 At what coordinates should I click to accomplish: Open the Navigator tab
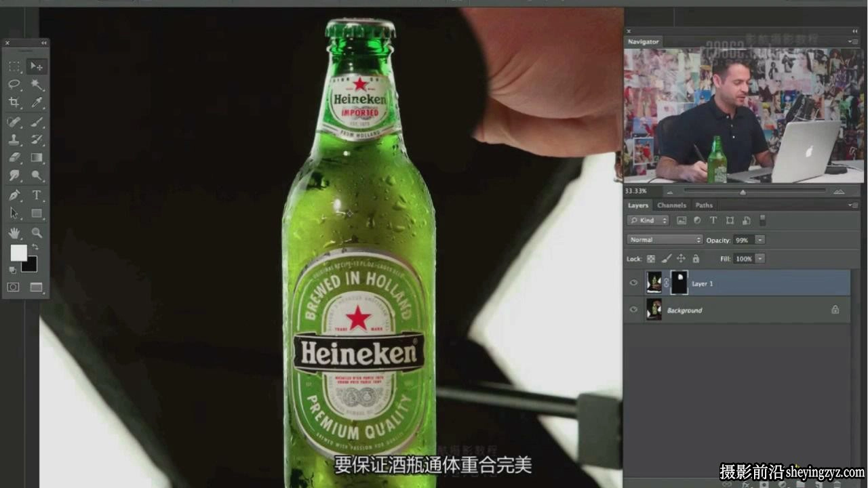click(643, 41)
